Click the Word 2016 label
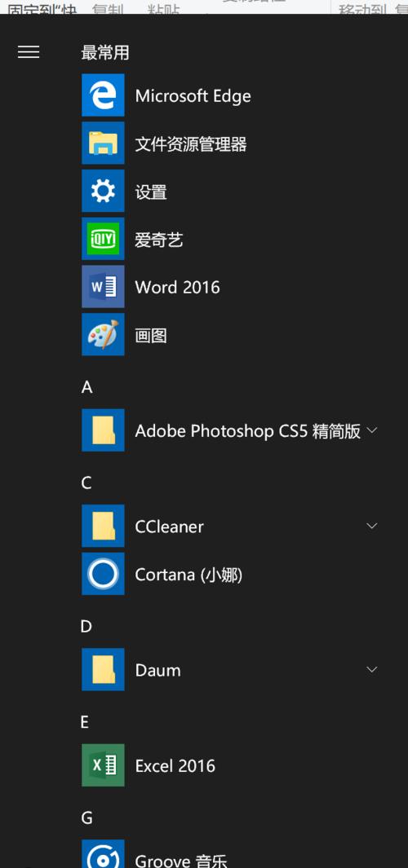Screen dimensions: 408x868 [x=177, y=288]
